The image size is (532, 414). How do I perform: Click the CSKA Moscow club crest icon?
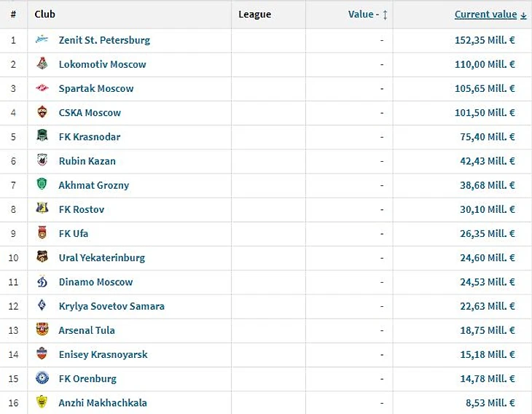(x=42, y=112)
